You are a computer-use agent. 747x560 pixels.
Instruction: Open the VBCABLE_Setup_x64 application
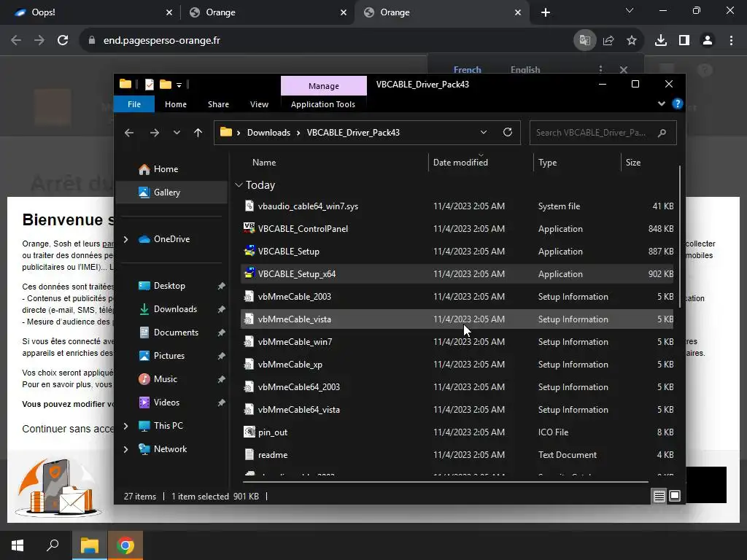pos(457,274)
